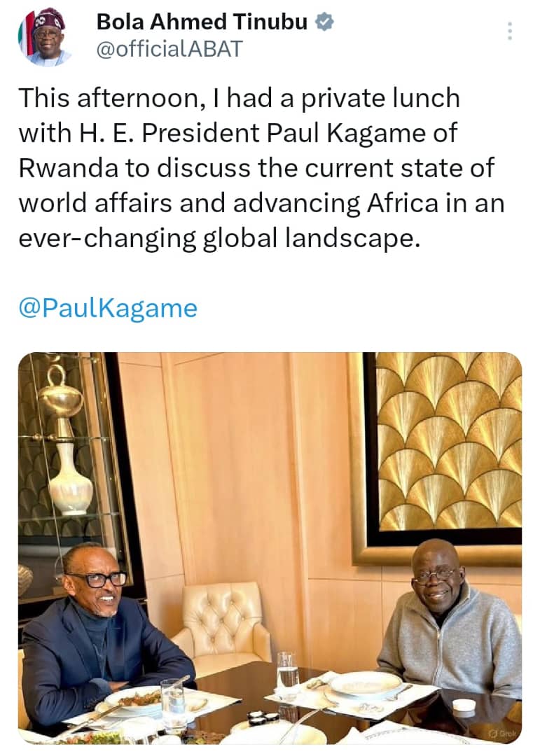
Task: Click the silver urn on the cabinet shelf
Action: click(62, 398)
